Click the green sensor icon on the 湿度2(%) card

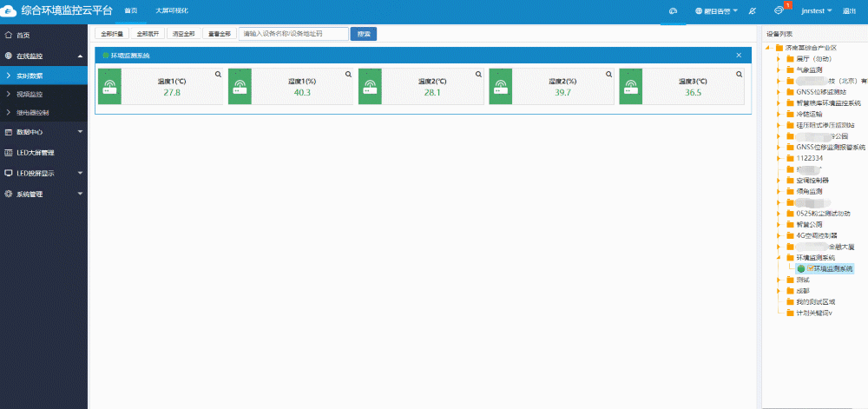(x=501, y=86)
